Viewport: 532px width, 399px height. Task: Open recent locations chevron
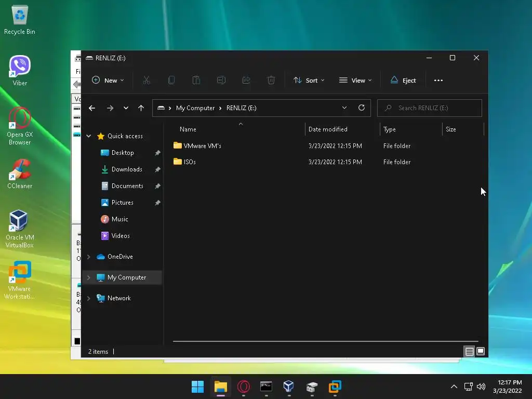(126, 108)
